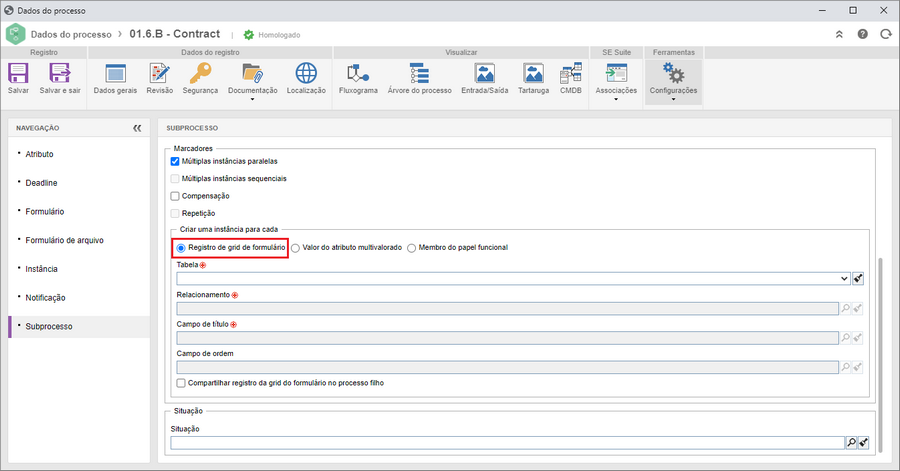900x471 pixels.
Task: Open the CMDB view
Action: coord(571,73)
